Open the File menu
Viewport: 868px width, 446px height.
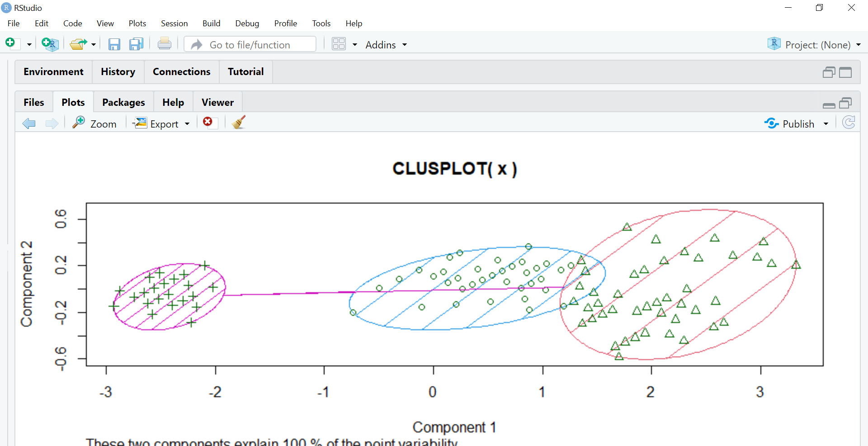tap(14, 23)
